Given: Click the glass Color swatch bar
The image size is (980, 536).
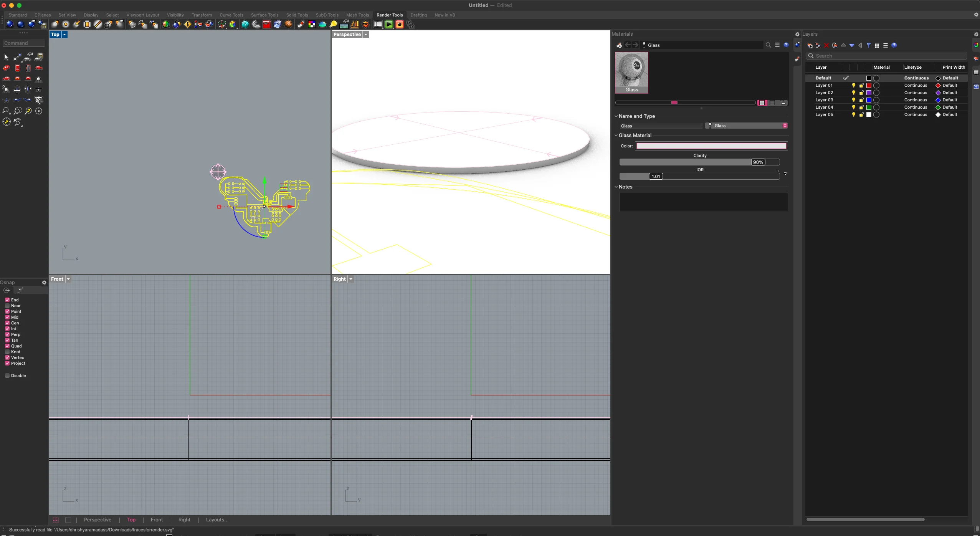Looking at the screenshot, I should [711, 146].
